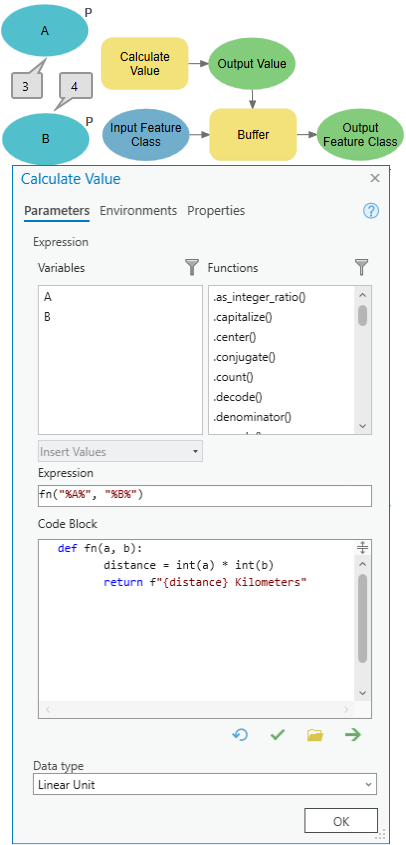
Task: Click the Variables filter funnel icon
Action: point(191,267)
